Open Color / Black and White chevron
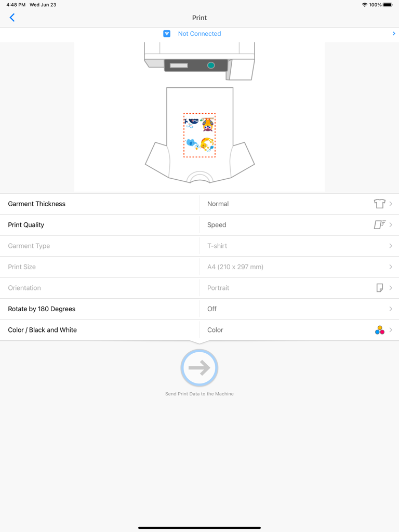The width and height of the screenshot is (399, 532). [x=391, y=330]
